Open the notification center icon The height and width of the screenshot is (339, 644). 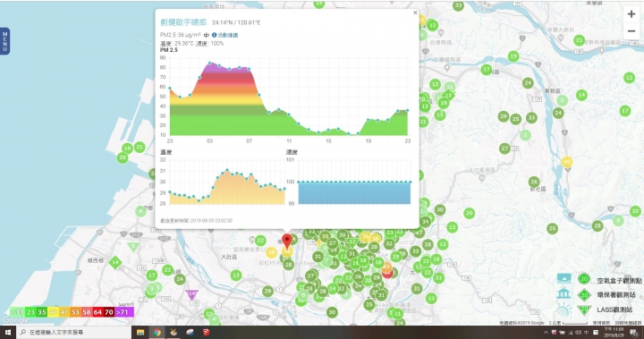[x=634, y=333]
